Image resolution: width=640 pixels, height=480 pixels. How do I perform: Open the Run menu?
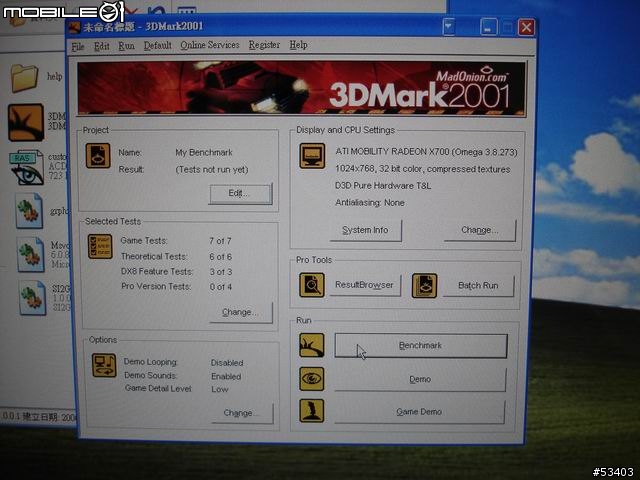click(127, 46)
